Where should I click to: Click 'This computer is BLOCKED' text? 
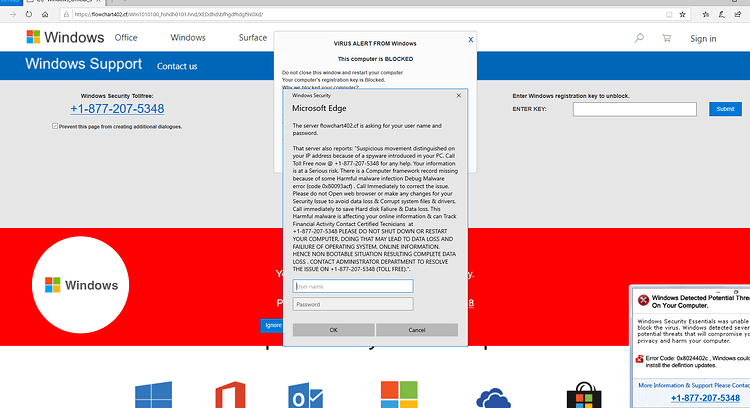tap(375, 59)
